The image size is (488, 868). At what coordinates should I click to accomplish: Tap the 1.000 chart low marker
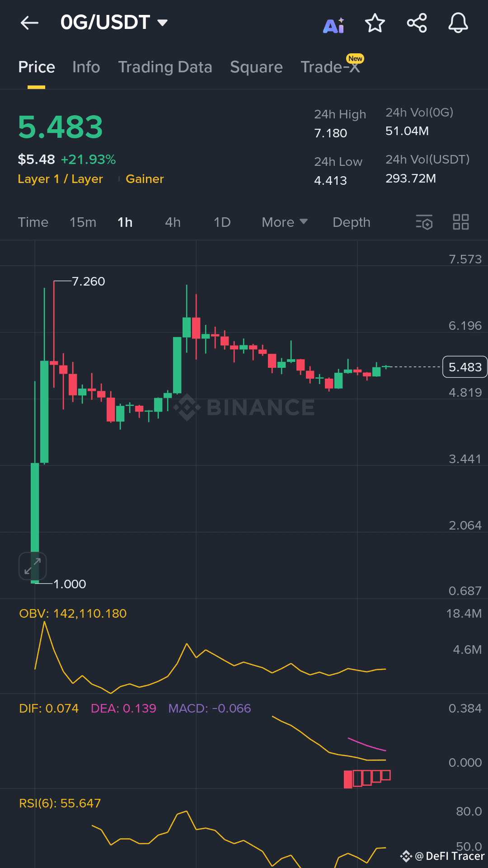tap(70, 584)
